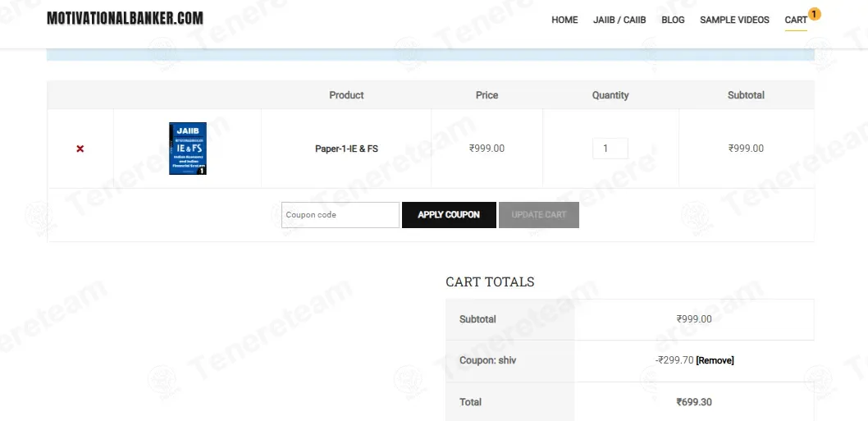868x421 pixels.
Task: Select the ₹999.00 item price cell
Action: pyautogui.click(x=487, y=149)
